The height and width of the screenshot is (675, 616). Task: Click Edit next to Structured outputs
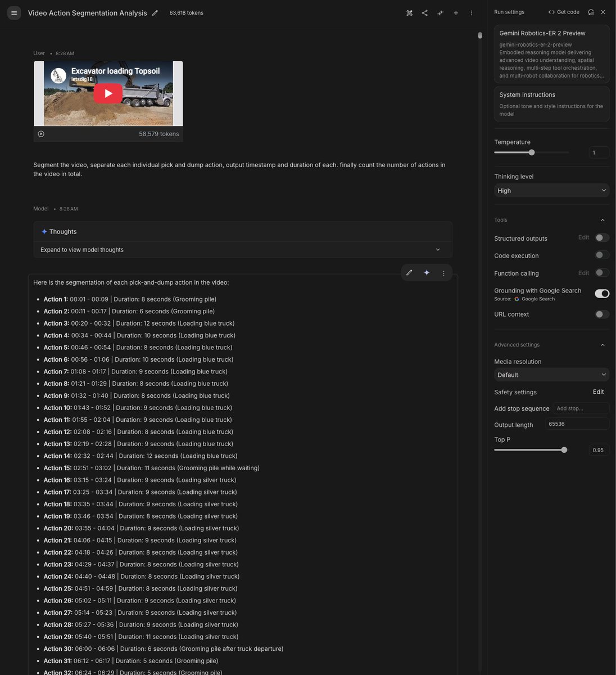pyautogui.click(x=583, y=237)
